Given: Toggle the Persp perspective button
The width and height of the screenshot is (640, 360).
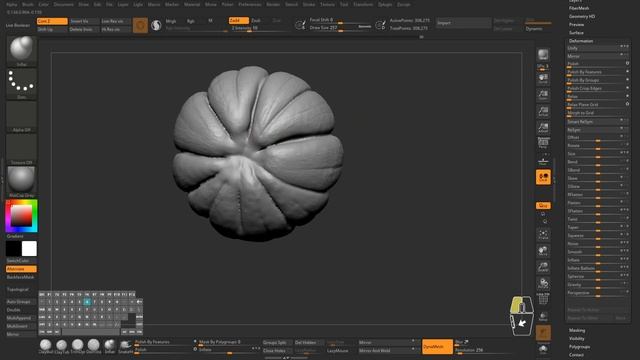Looking at the screenshot, I should [x=543, y=144].
